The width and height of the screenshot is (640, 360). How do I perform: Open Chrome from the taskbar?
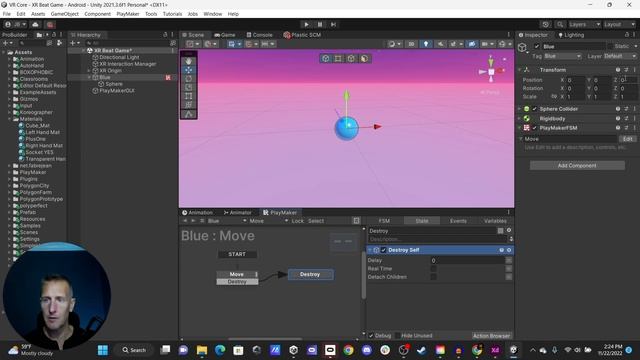pos(348,350)
